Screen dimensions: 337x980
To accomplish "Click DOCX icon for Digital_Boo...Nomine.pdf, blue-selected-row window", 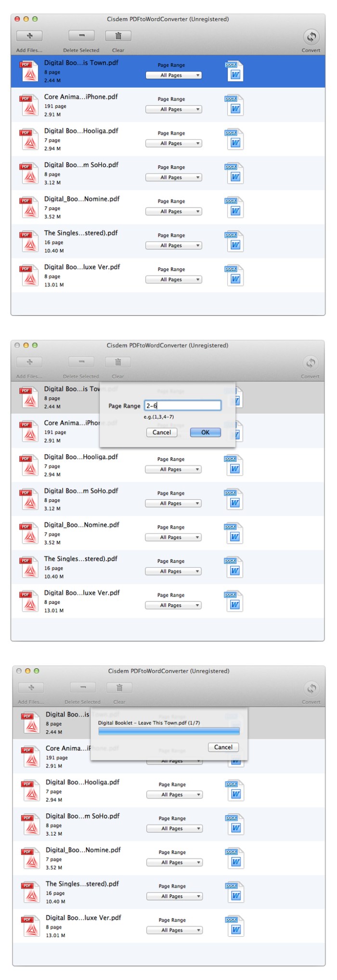I will point(234,207).
